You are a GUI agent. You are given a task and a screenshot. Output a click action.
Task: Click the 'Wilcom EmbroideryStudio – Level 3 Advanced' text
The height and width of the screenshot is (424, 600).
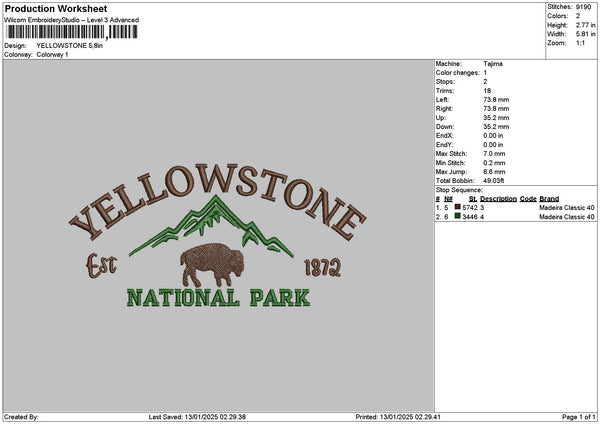tap(71, 20)
